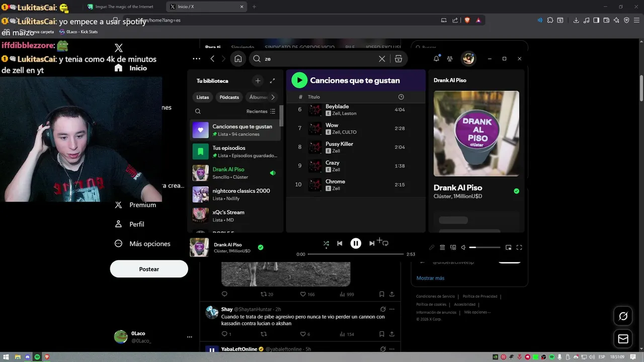Viewport: 644px width, 362px height.
Task: Select the Álbumes filter chip
Action: point(258,97)
